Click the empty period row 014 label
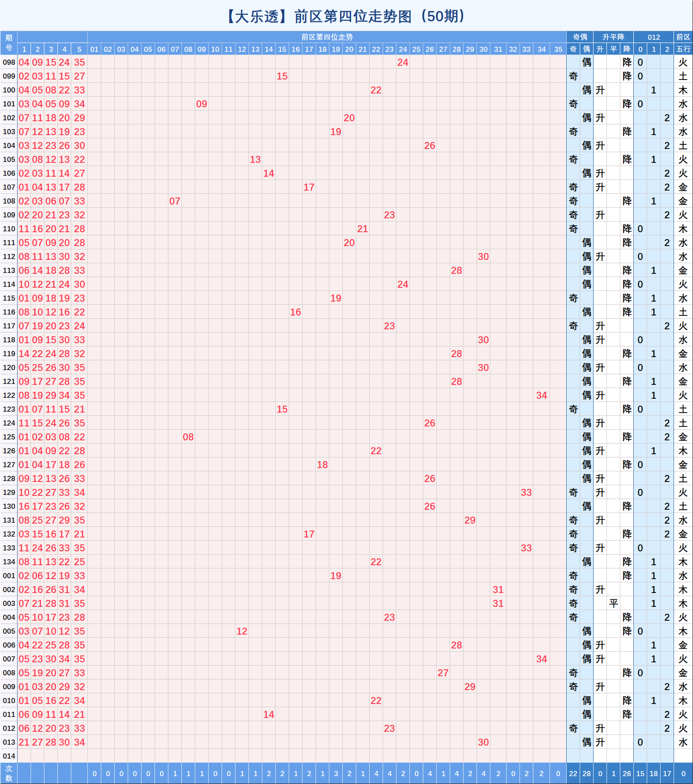This screenshot has width=693, height=784. point(9,756)
